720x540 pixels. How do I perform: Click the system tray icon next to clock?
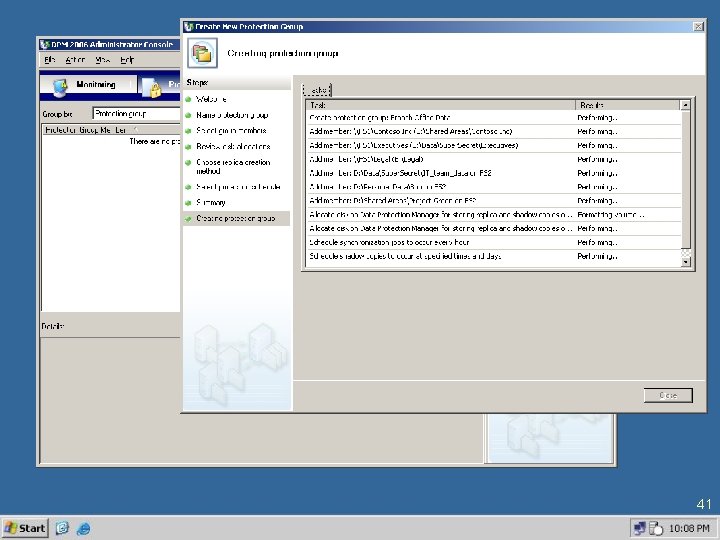[x=656, y=529]
